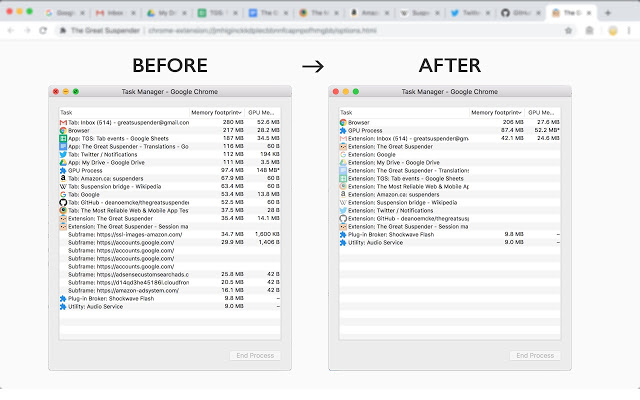This screenshot has width=640, height=400.
Task: Select Extension: Inbox (514) row in After window
Action: point(450,138)
